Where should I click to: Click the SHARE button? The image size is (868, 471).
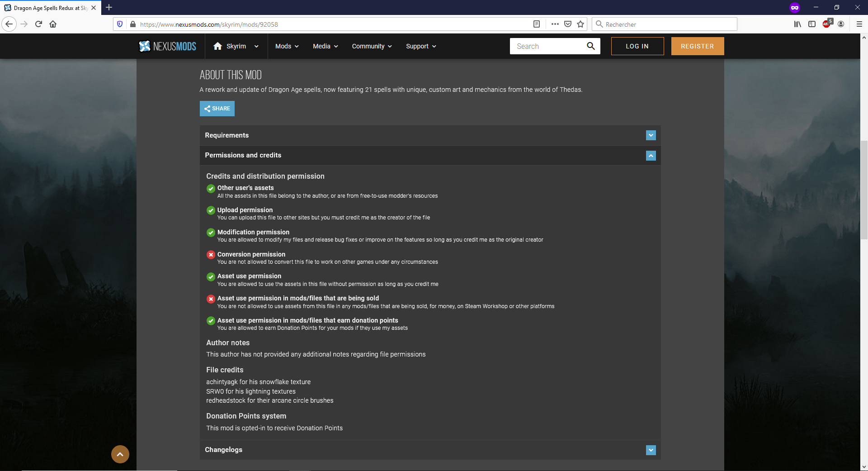(217, 109)
